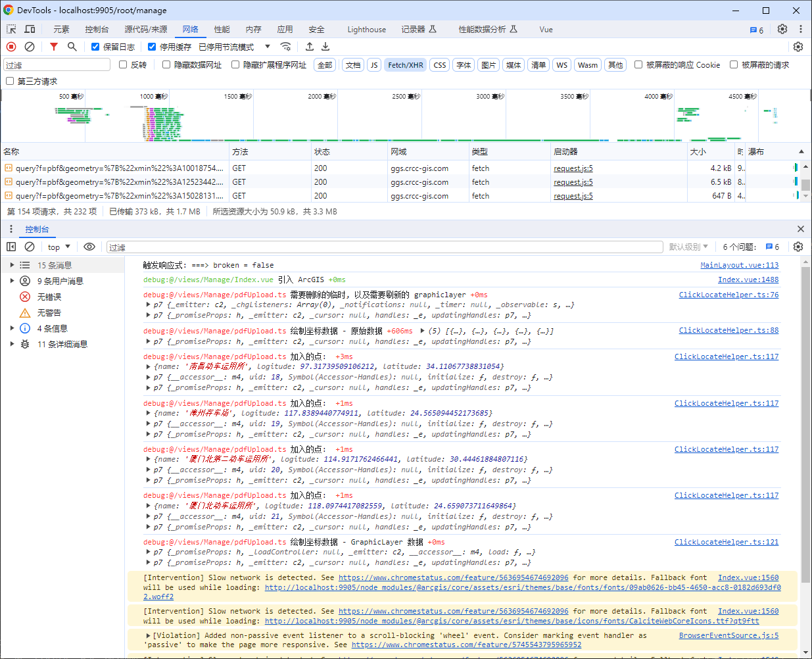Screen dimensions: 812x659
Task: Export HAR file download icon
Action: [325, 47]
